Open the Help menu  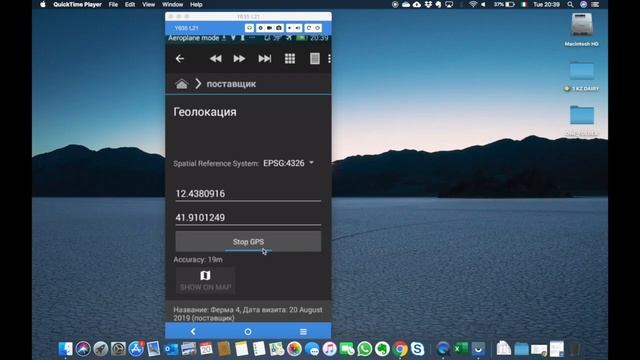tap(196, 4)
